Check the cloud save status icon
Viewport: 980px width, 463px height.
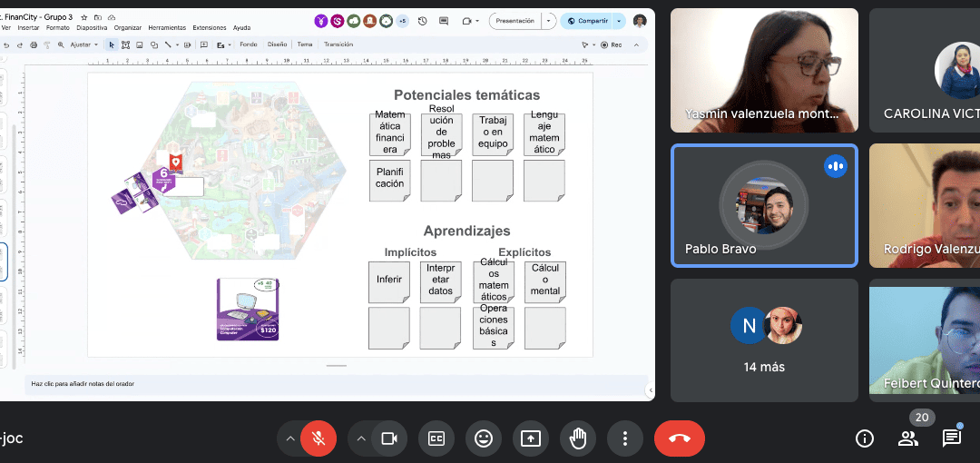click(112, 17)
